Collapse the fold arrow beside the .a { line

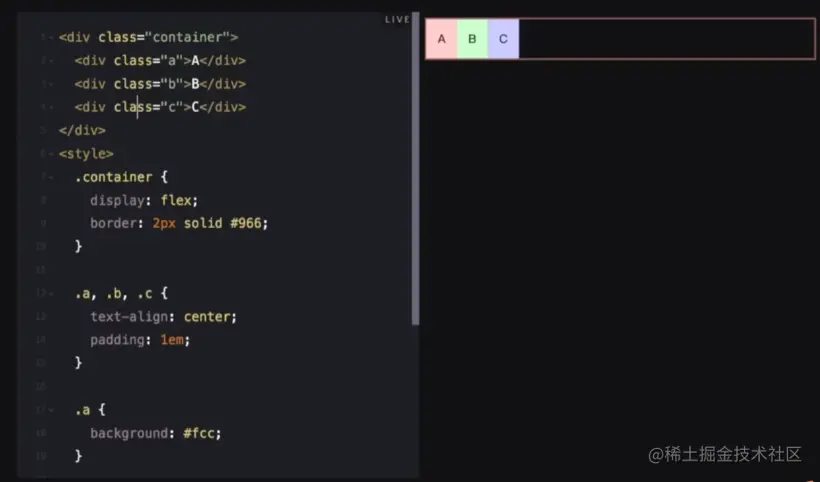pos(51,410)
